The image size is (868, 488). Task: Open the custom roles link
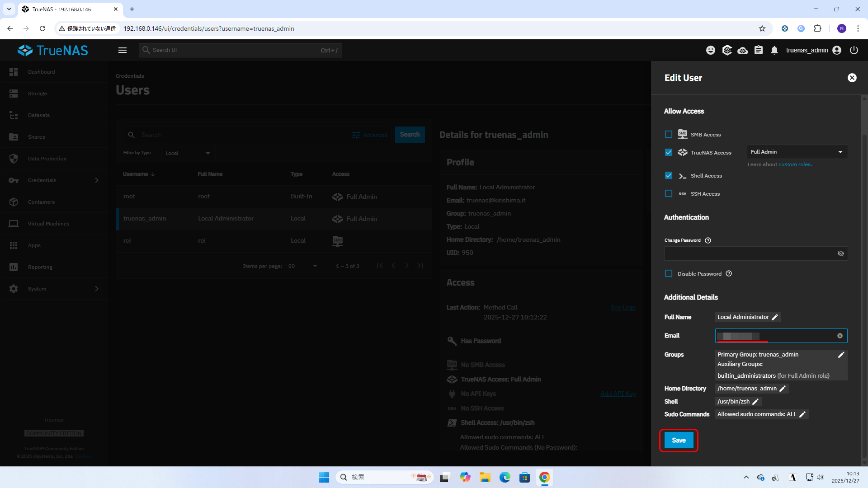pos(795,164)
